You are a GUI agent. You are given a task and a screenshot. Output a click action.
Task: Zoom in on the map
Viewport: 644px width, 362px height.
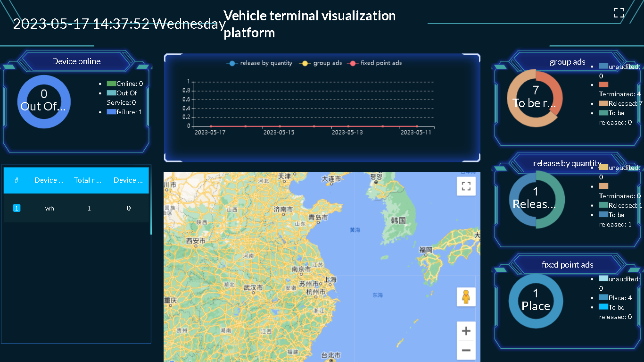point(466,331)
